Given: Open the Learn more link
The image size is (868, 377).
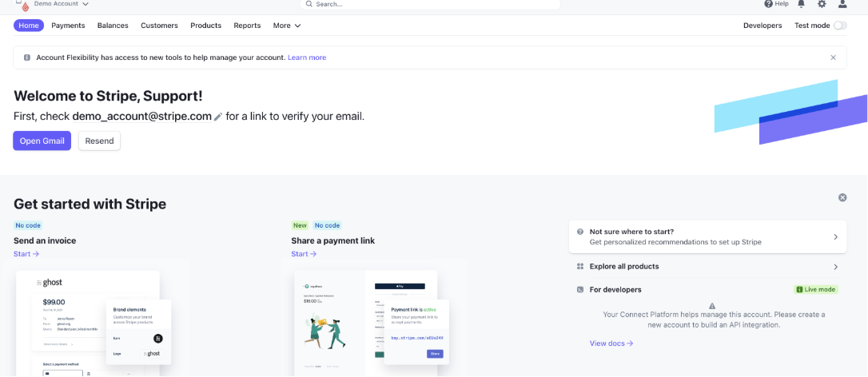Looking at the screenshot, I should [x=307, y=58].
